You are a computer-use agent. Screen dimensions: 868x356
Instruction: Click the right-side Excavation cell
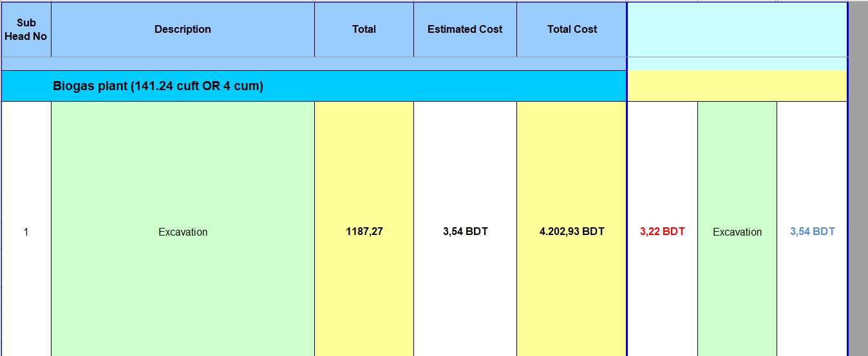tap(737, 232)
